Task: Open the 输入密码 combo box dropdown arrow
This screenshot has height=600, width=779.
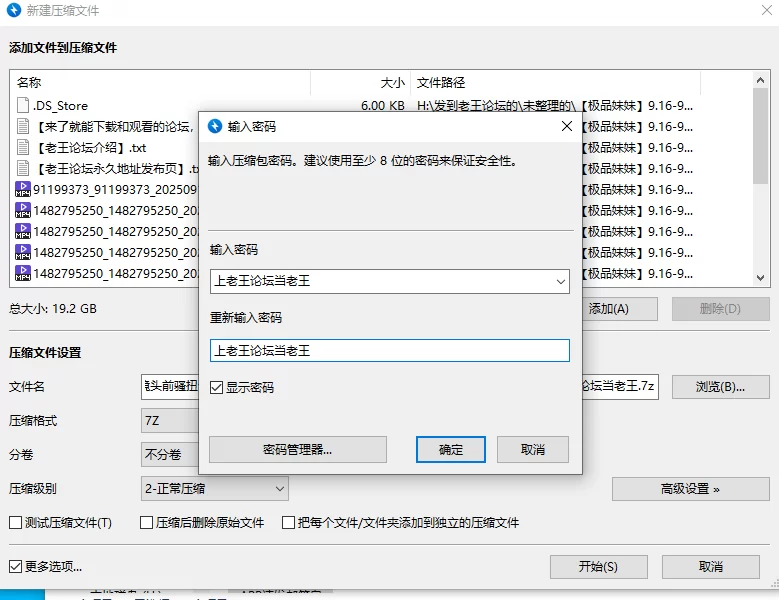Action: 561,282
